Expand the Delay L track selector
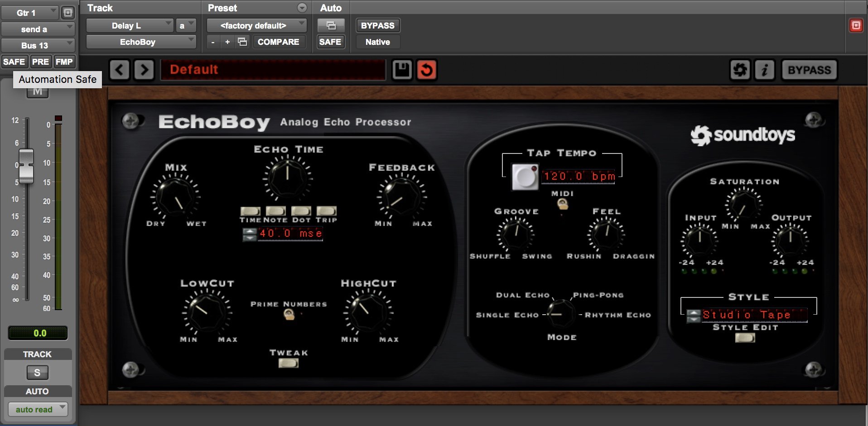Screen dimensions: 868x426 [130, 26]
